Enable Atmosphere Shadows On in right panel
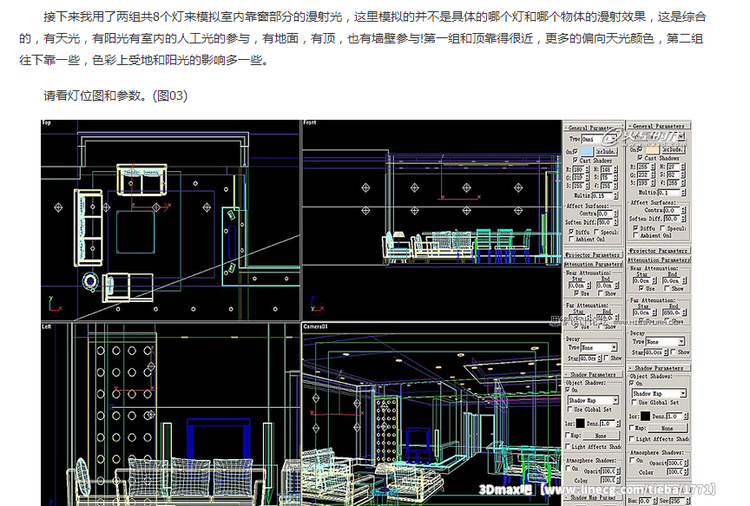The image size is (750, 506). pos(632,460)
